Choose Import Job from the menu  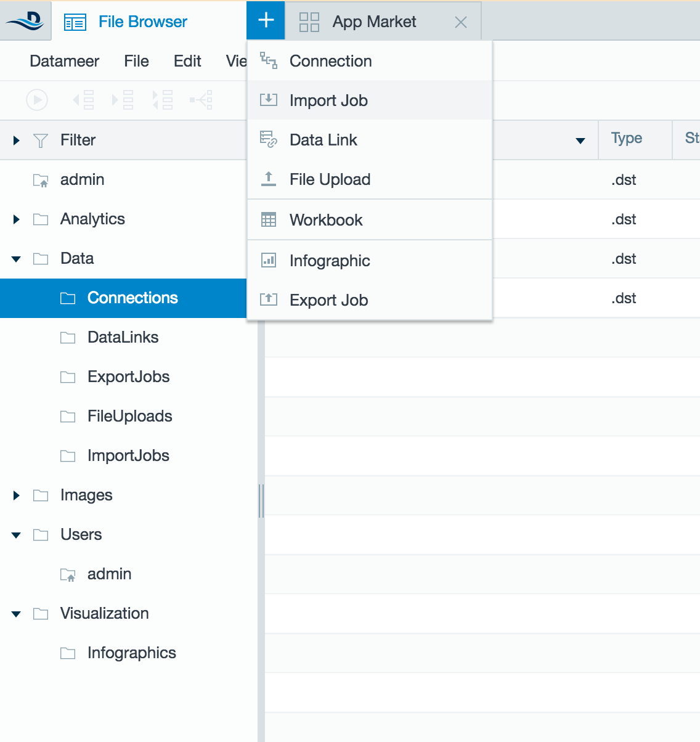[370, 100]
